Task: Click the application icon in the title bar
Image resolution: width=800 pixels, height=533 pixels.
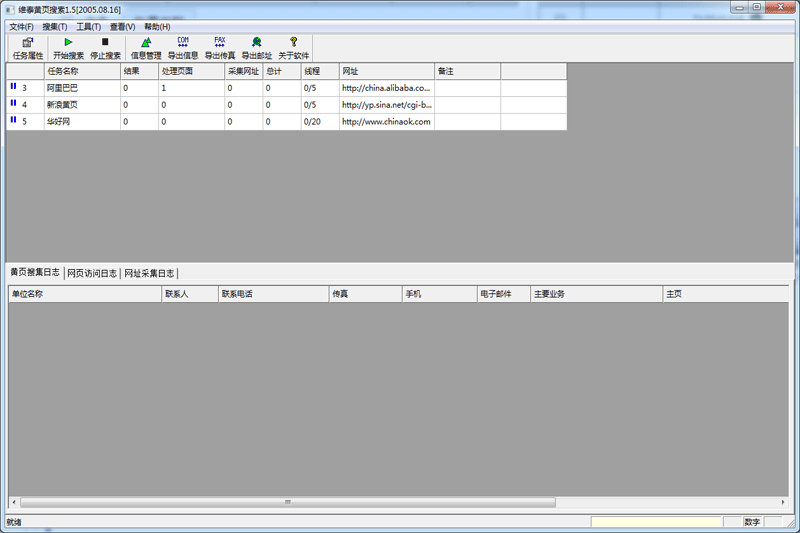Action: (10, 10)
